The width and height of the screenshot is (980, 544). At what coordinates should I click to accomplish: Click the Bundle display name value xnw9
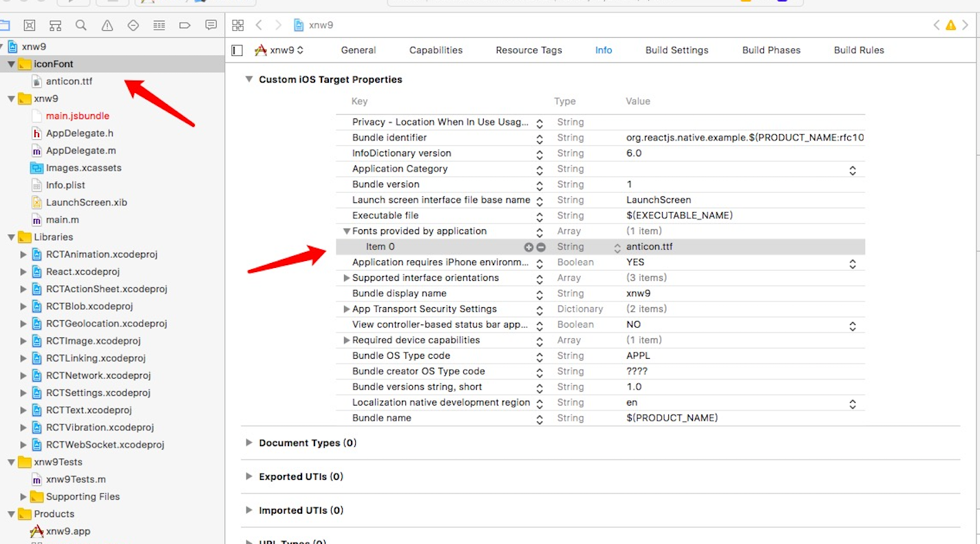pos(638,293)
